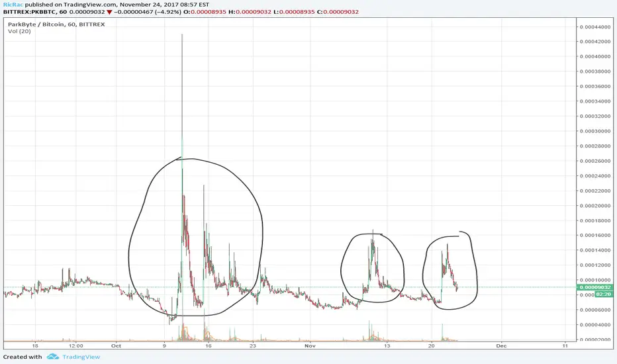
Task: Click the 0.00032000 price axis label
Action: click(x=595, y=116)
